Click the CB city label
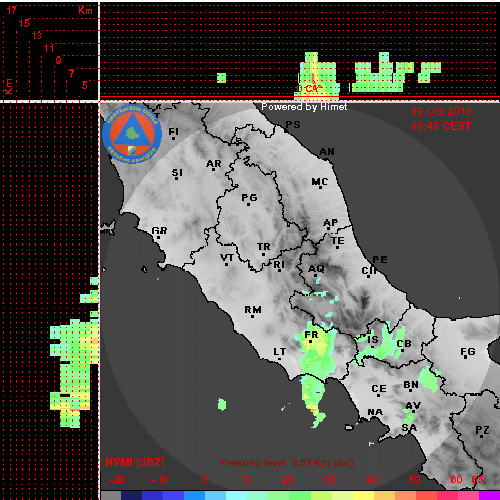This screenshot has height=500, width=500. pyautogui.click(x=404, y=344)
